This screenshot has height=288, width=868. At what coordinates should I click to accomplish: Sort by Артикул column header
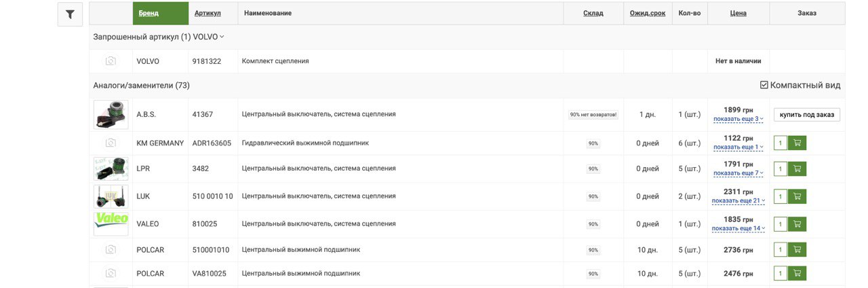coord(208,13)
